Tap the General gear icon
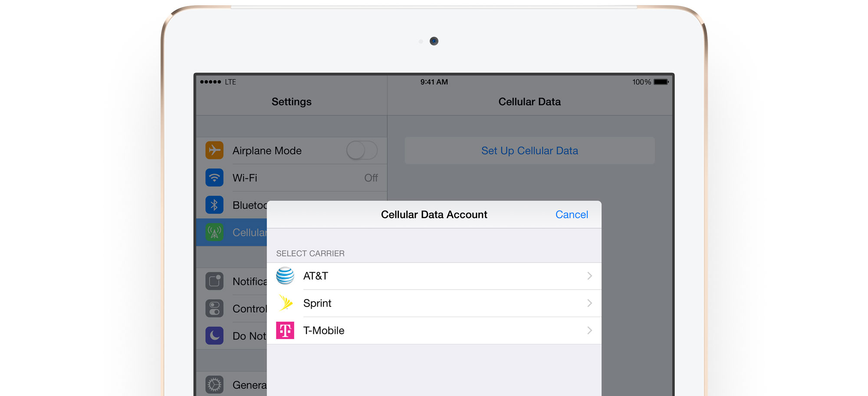 tap(214, 385)
